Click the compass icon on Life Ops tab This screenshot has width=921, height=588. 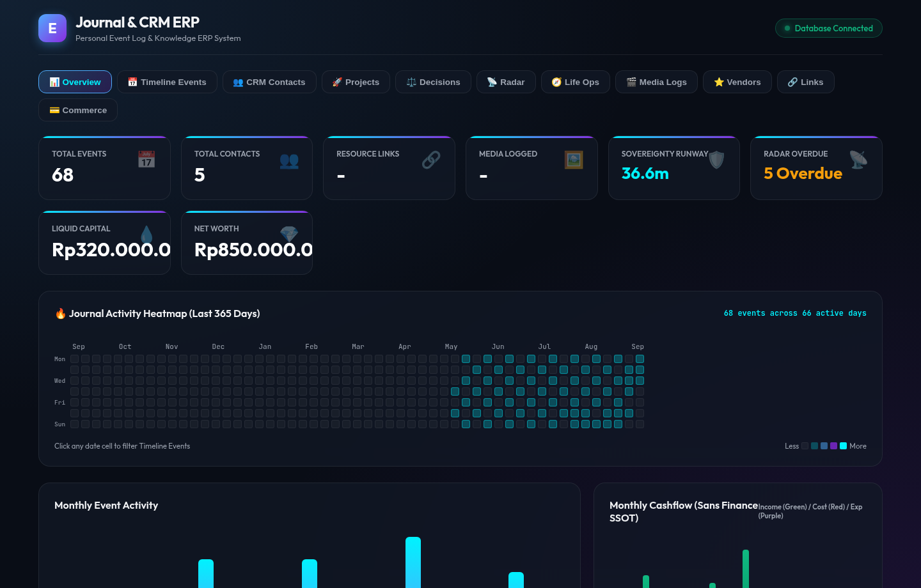pos(556,82)
